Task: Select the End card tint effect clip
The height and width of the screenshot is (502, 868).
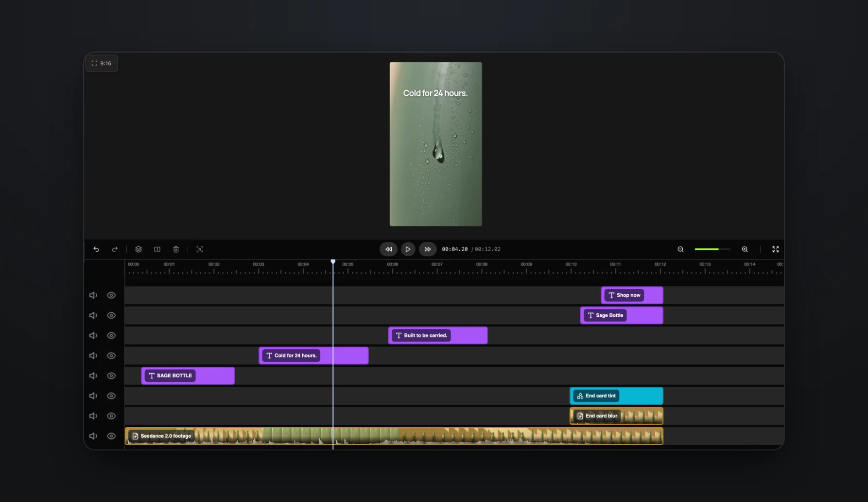Action: pyautogui.click(x=616, y=396)
